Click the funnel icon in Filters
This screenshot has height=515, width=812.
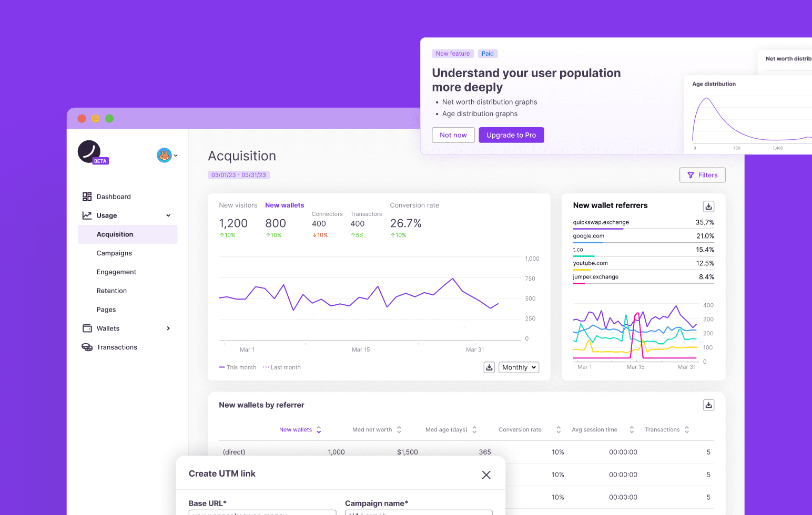point(691,176)
